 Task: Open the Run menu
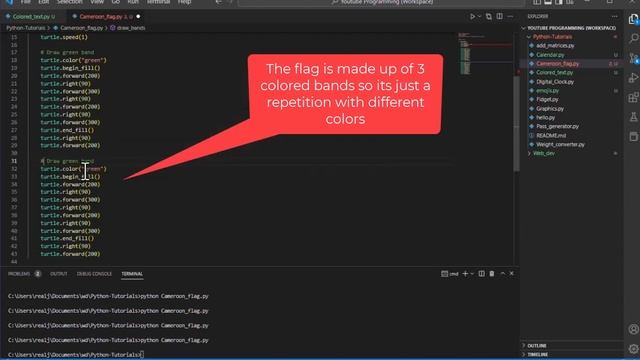coord(133,2)
